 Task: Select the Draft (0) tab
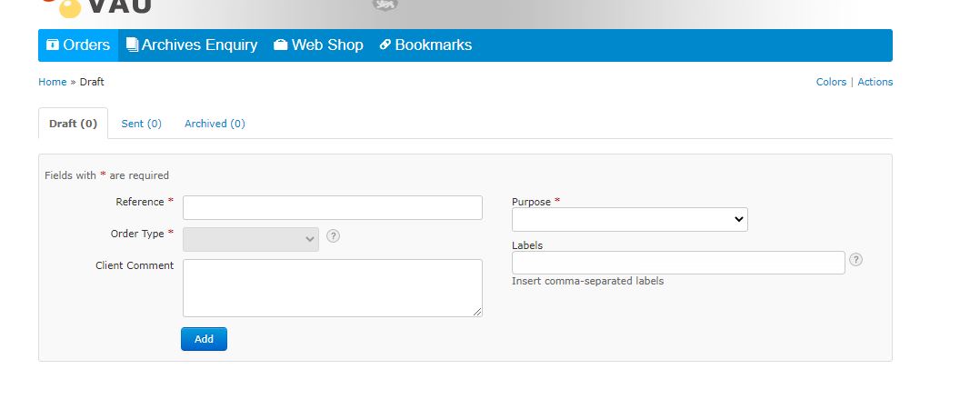(x=73, y=124)
